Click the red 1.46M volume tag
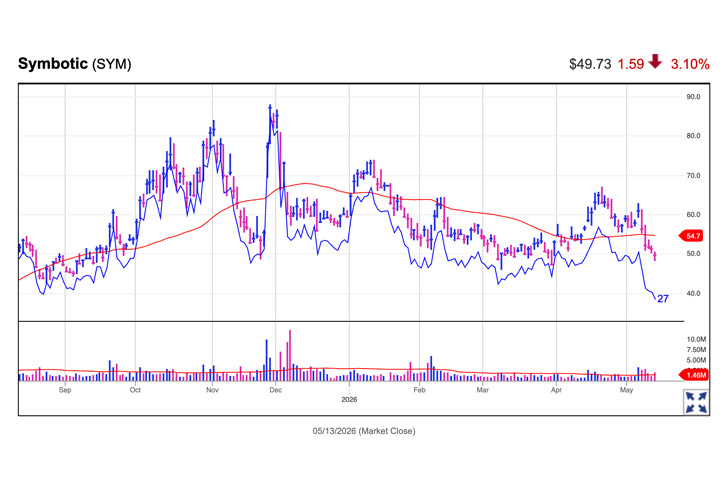Image resolution: width=726 pixels, height=485 pixels. (693, 375)
